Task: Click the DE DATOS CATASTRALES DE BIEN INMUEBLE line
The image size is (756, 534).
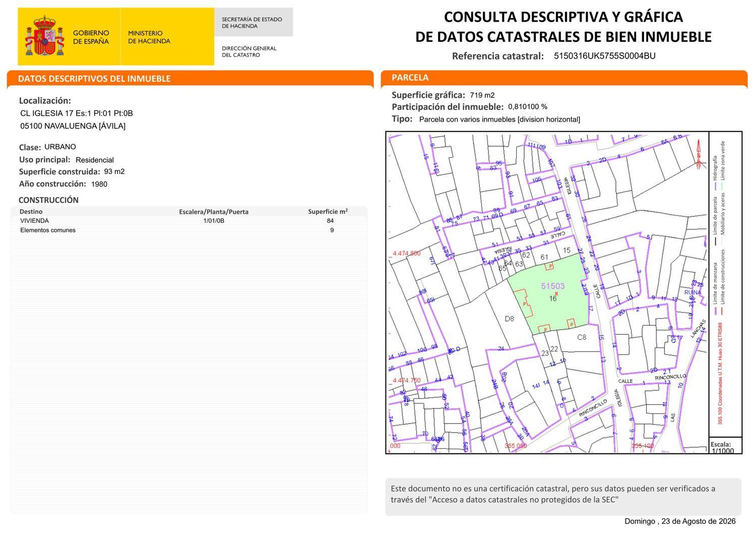Action: pyautogui.click(x=563, y=37)
